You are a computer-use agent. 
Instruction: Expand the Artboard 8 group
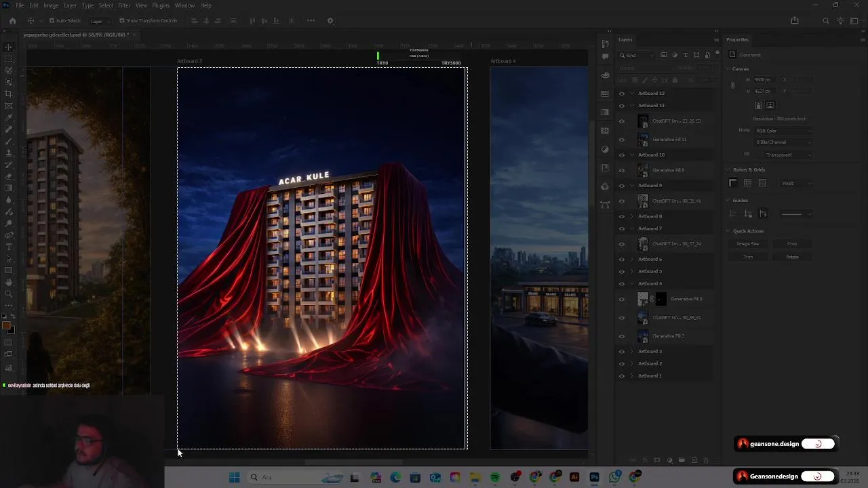[632, 216]
